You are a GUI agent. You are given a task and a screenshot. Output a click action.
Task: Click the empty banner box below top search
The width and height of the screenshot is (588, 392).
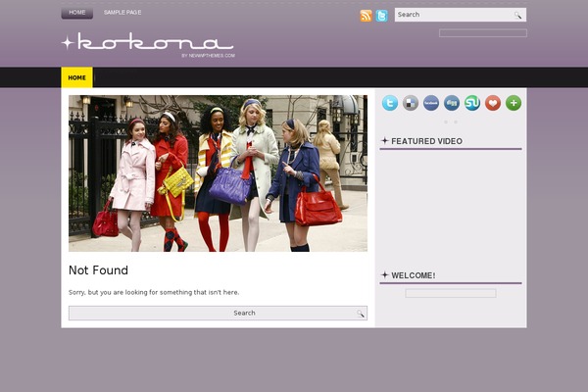(x=483, y=33)
